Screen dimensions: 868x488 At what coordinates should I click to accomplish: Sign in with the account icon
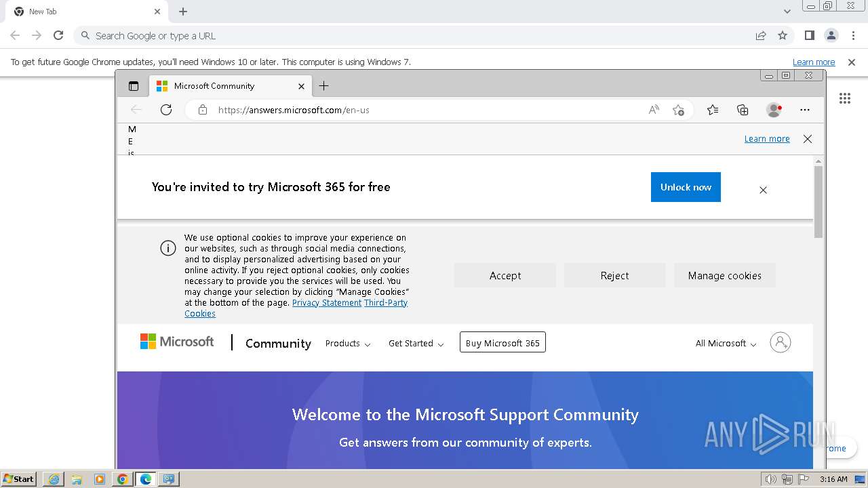point(781,342)
